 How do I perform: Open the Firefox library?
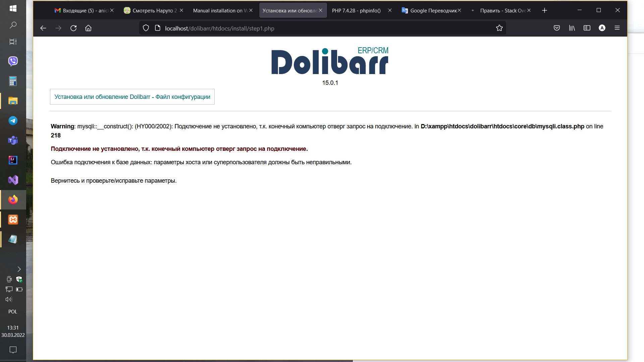point(572,28)
